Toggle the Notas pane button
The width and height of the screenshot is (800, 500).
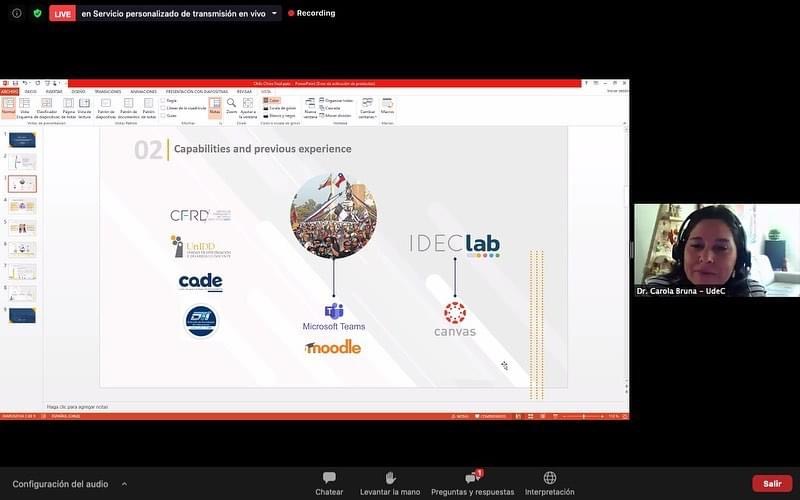click(x=215, y=108)
